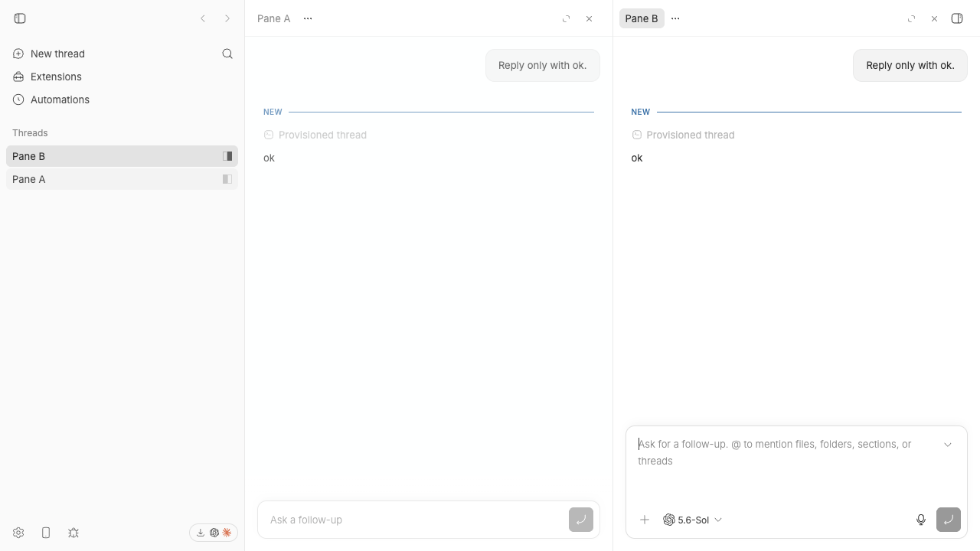Screen dimensions: 980x551
Task: Click split-pane icon on Pane A thread row
Action: pyautogui.click(x=227, y=179)
